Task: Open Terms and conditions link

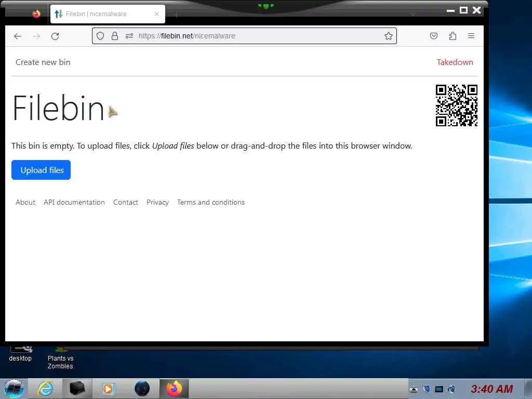Action: coord(211,202)
